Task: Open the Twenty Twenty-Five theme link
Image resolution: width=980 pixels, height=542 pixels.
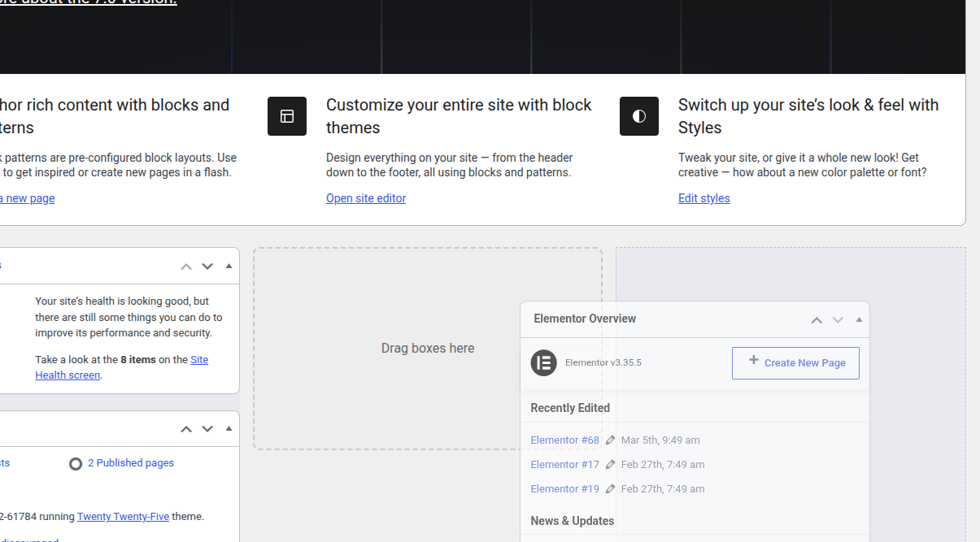Action: pyautogui.click(x=123, y=516)
